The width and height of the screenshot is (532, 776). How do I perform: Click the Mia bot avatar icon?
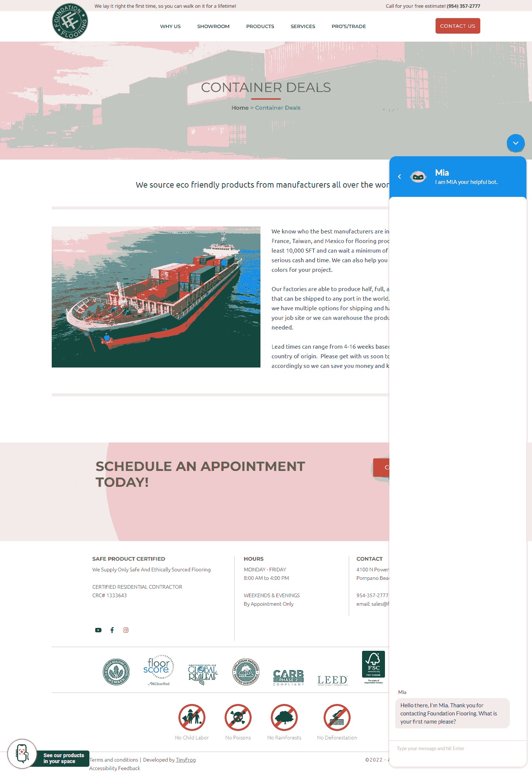tap(418, 177)
